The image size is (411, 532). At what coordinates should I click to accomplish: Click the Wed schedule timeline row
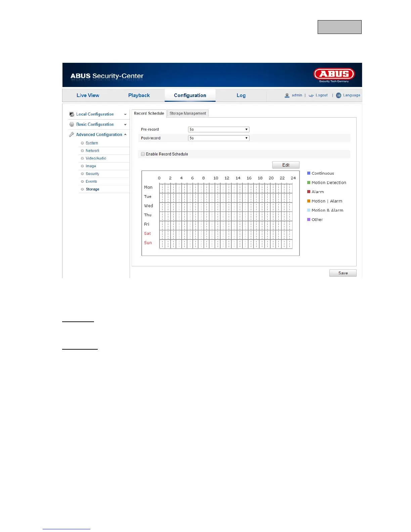[x=226, y=207]
